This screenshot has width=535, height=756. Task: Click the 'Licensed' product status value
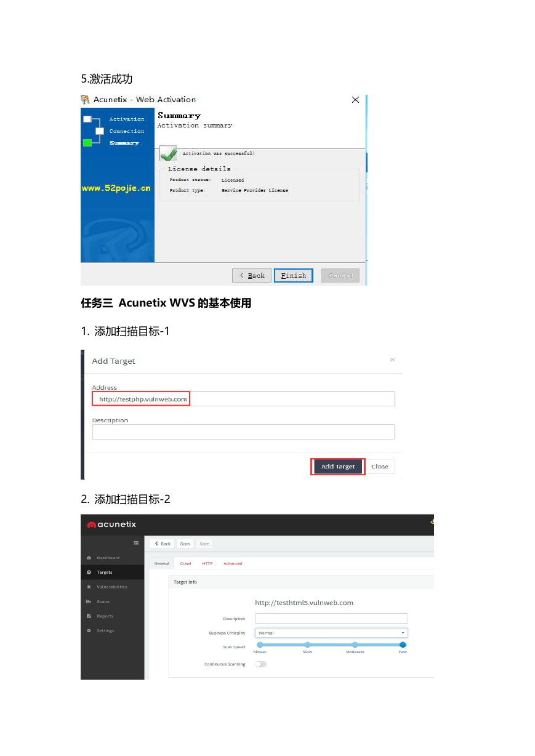click(233, 180)
